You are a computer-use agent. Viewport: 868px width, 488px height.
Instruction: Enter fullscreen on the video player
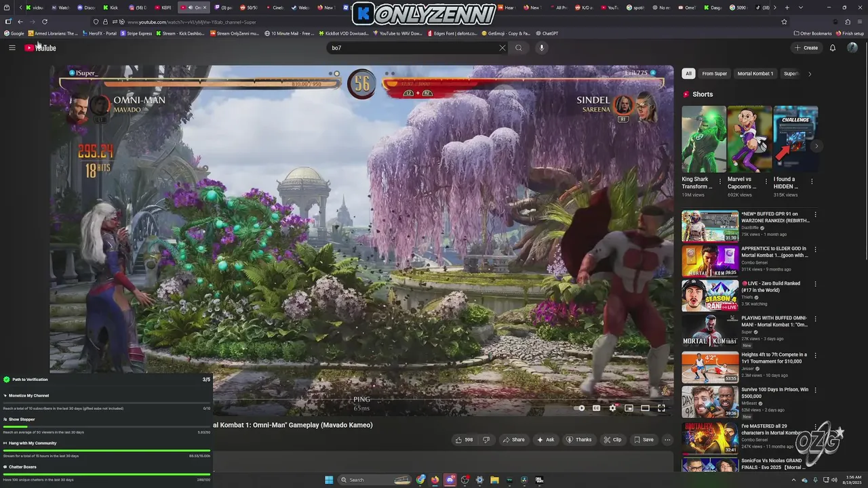pyautogui.click(x=661, y=408)
